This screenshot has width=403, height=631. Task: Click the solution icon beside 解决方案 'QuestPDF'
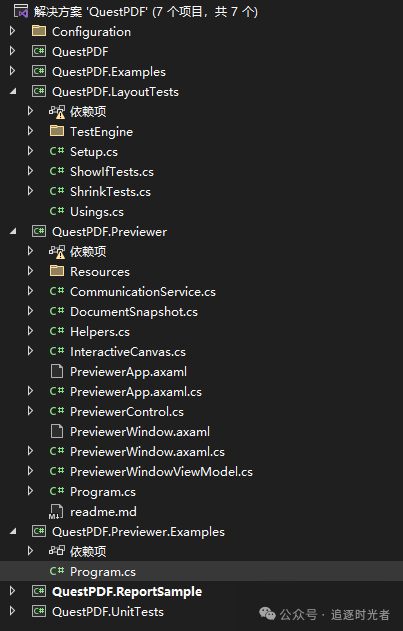pyautogui.click(x=21, y=11)
